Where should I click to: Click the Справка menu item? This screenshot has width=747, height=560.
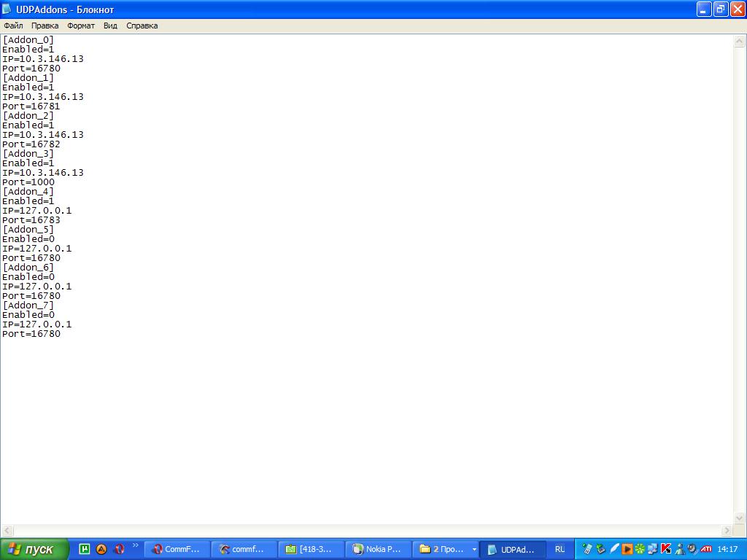(142, 26)
